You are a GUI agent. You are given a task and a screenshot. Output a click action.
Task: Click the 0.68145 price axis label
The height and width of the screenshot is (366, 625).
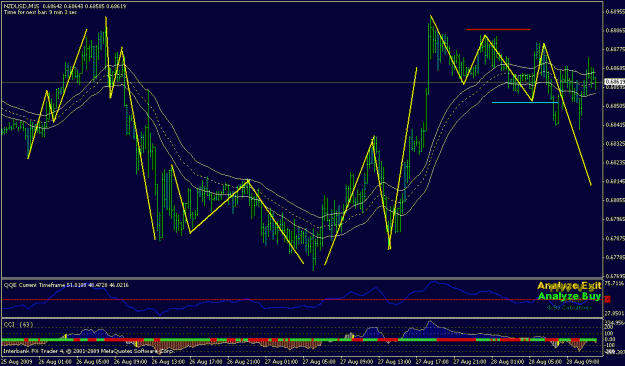615,181
